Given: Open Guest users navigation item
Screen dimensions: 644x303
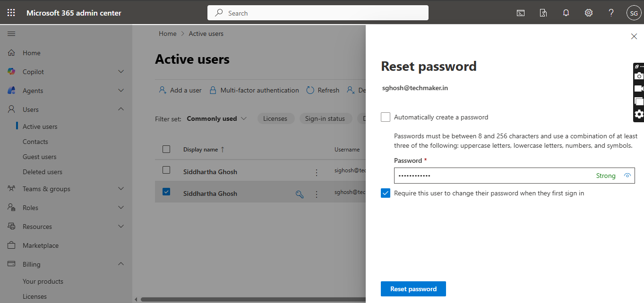Looking at the screenshot, I should 40,157.
